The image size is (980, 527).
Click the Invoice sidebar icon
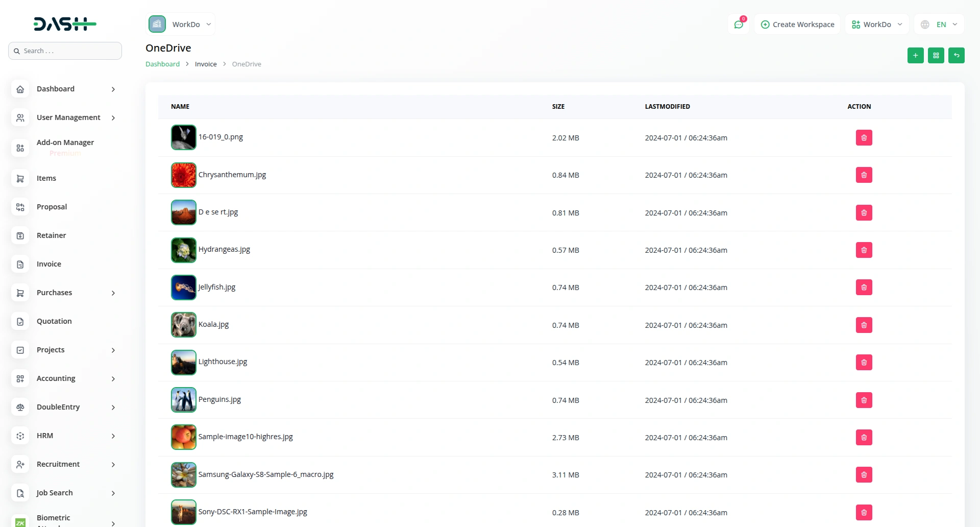(20, 264)
